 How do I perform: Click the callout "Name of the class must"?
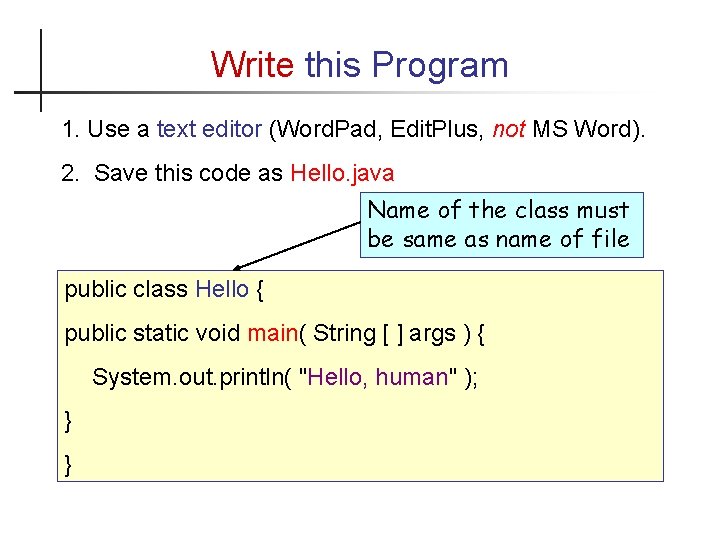pos(498,210)
